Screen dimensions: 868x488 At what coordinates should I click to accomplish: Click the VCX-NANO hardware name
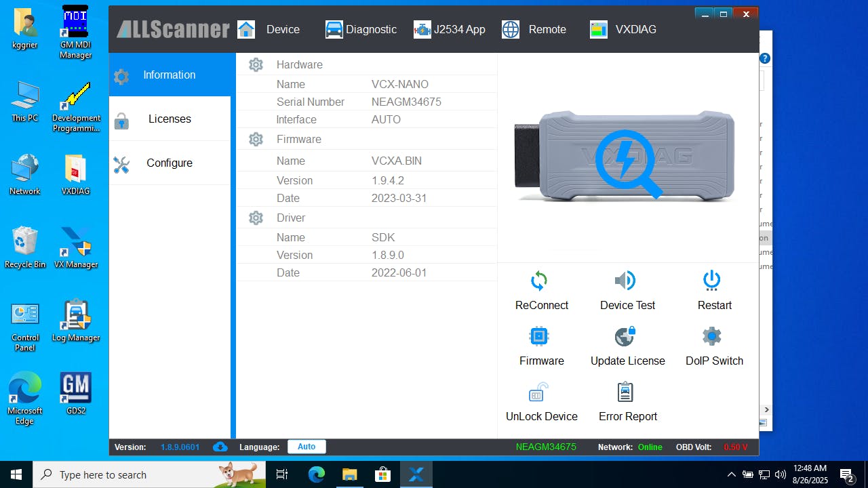pos(400,84)
